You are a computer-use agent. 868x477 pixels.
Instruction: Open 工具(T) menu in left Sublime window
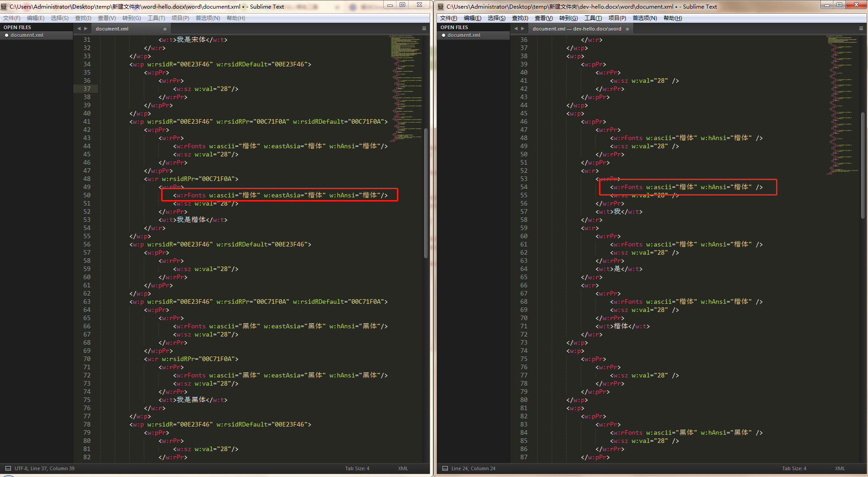pos(156,18)
